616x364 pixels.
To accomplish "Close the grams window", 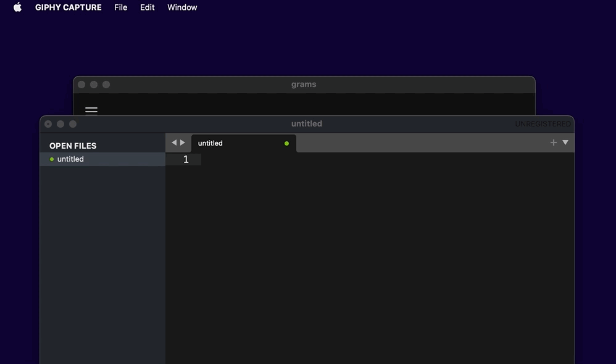I will [81, 85].
